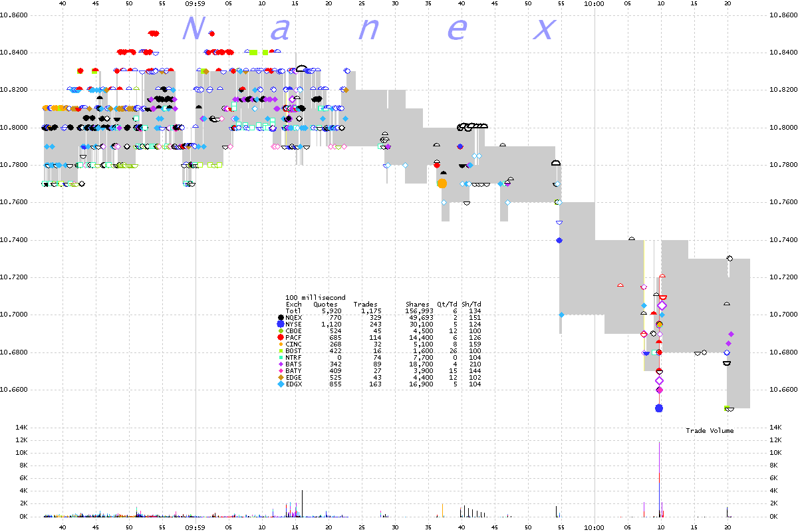Click the "Quotes" column header
798x532 pixels.
326,304
